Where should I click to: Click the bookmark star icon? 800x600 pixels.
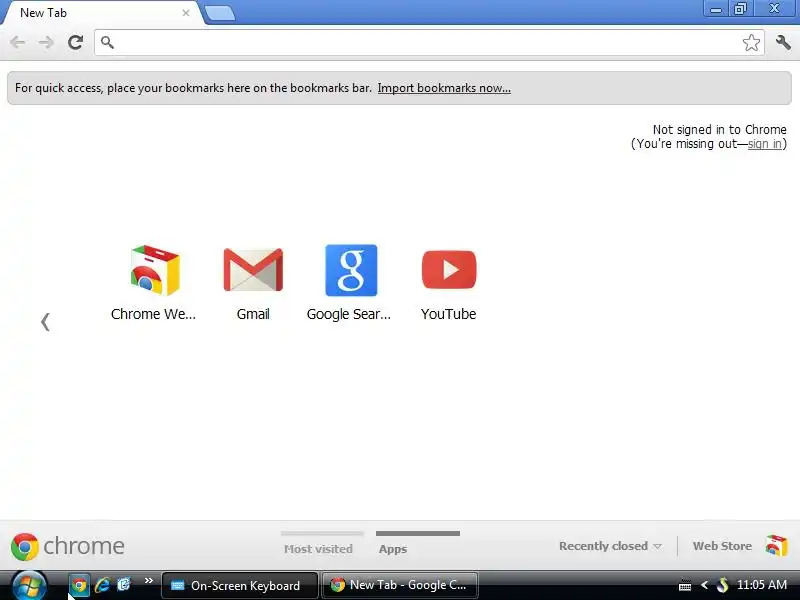[x=751, y=43]
